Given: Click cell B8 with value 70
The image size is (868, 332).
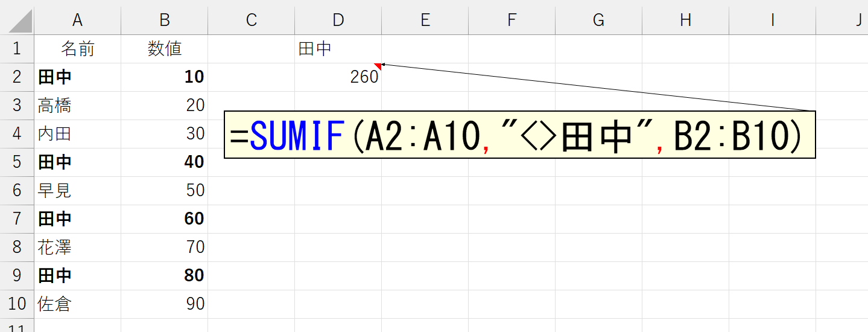Looking at the screenshot, I should coord(164,247).
